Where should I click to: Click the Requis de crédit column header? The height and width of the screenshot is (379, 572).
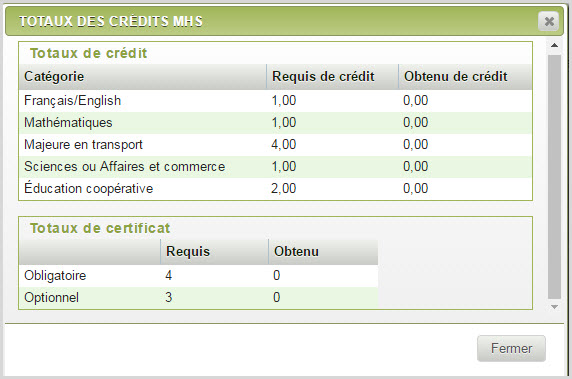pos(332,77)
